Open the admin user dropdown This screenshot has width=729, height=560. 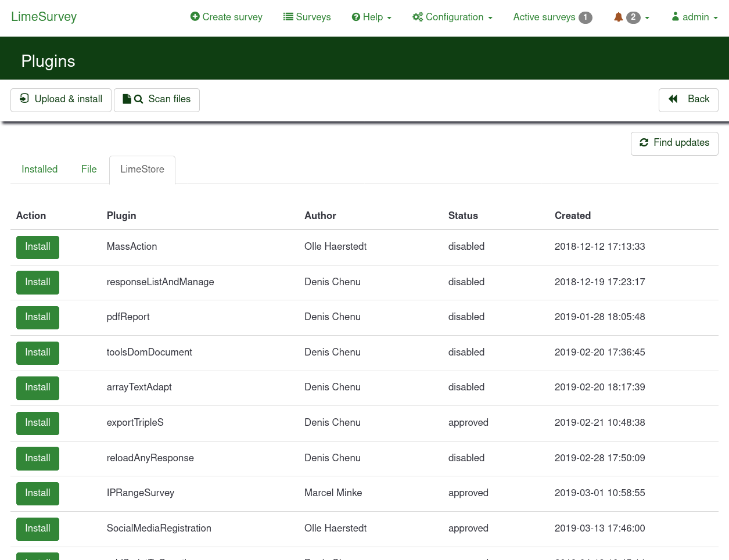pos(695,17)
